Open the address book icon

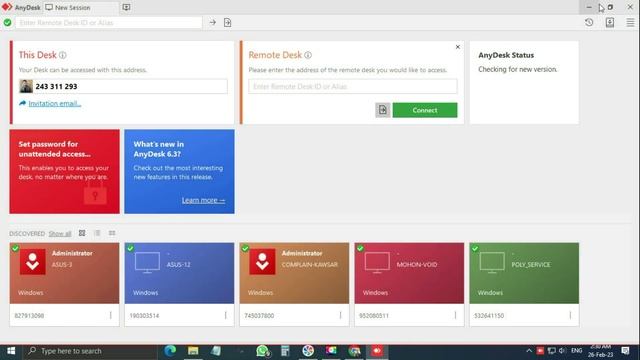610,22
